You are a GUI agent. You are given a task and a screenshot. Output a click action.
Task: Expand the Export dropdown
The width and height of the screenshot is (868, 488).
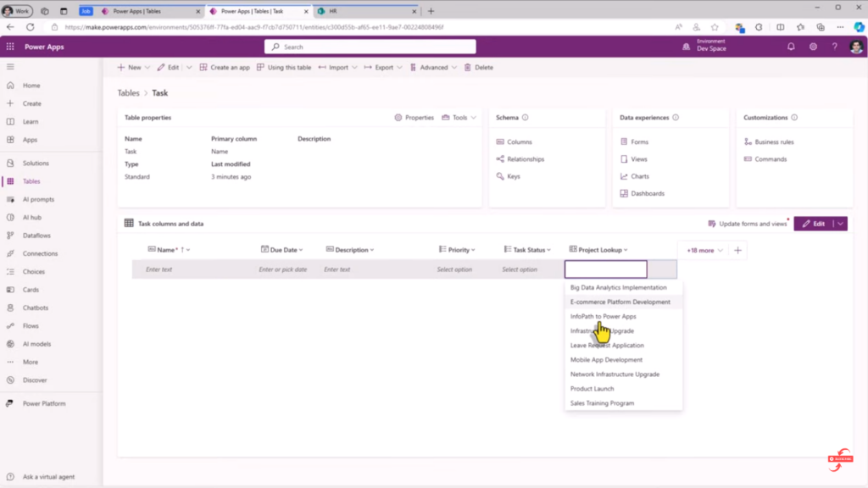tap(399, 68)
